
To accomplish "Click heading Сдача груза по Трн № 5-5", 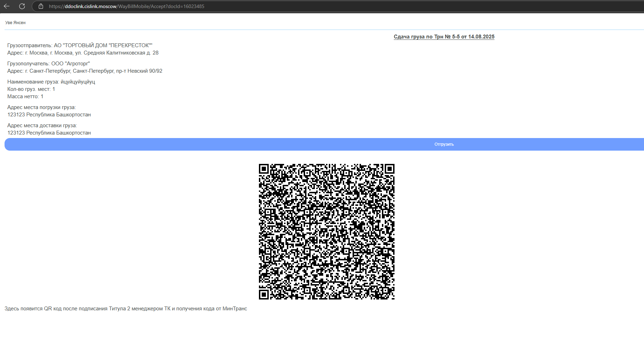I will point(444,37).
